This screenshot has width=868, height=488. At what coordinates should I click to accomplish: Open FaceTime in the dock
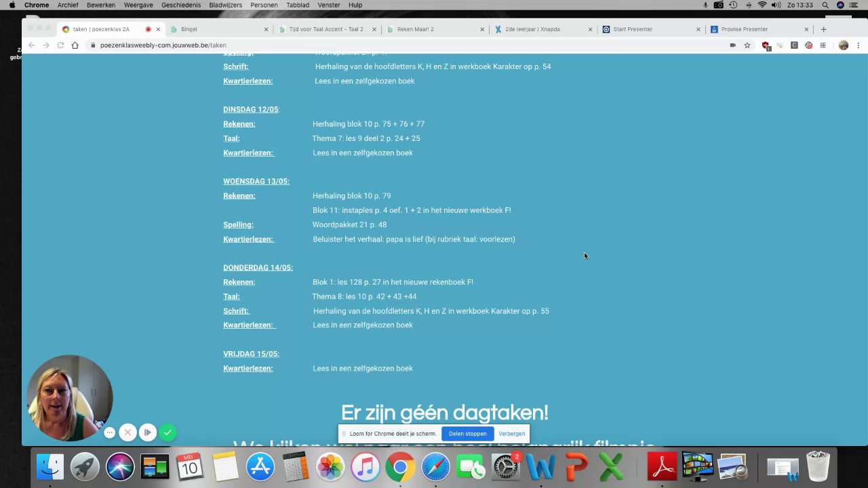471,467
